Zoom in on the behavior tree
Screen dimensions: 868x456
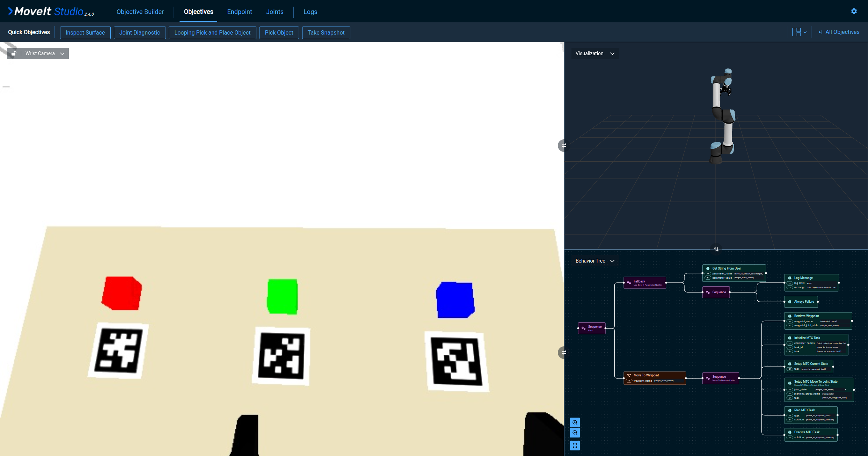tap(575, 422)
